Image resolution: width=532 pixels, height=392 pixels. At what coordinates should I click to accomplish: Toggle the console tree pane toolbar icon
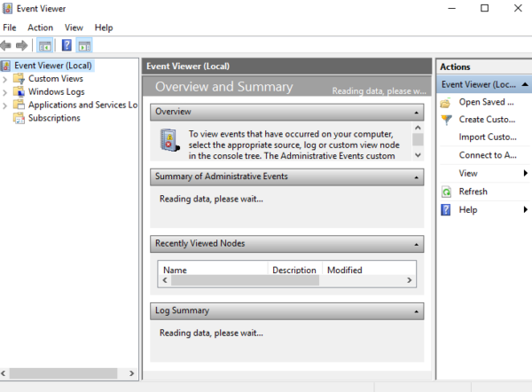tap(44, 45)
